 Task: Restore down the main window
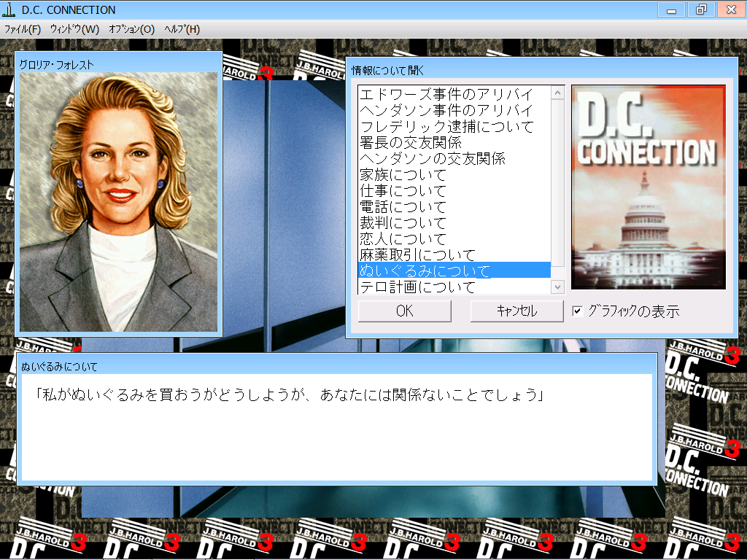coord(701,9)
